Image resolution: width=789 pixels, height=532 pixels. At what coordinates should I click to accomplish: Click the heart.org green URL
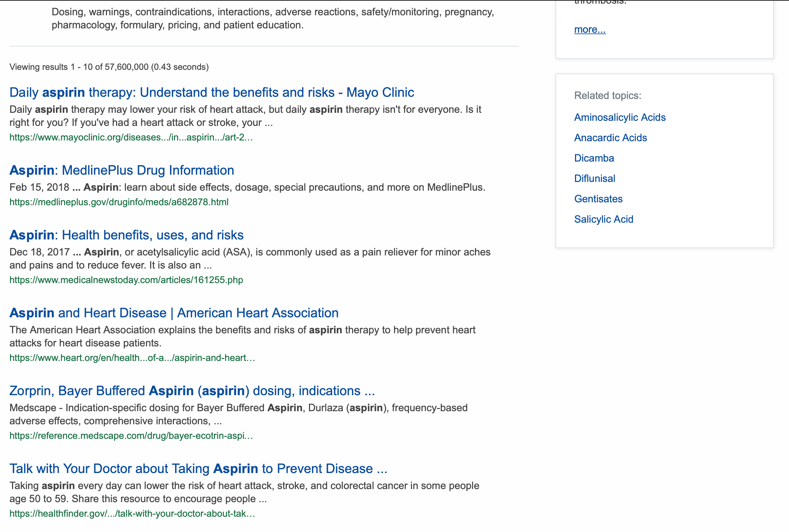[x=132, y=358]
